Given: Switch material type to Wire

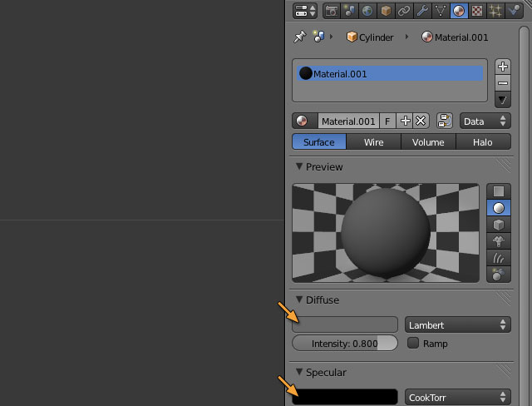Looking at the screenshot, I should (373, 142).
